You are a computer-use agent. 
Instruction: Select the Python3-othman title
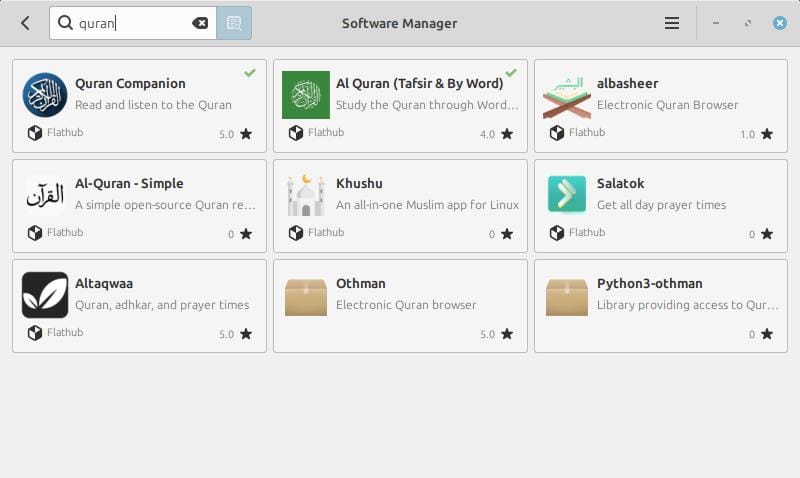pyautogui.click(x=649, y=284)
